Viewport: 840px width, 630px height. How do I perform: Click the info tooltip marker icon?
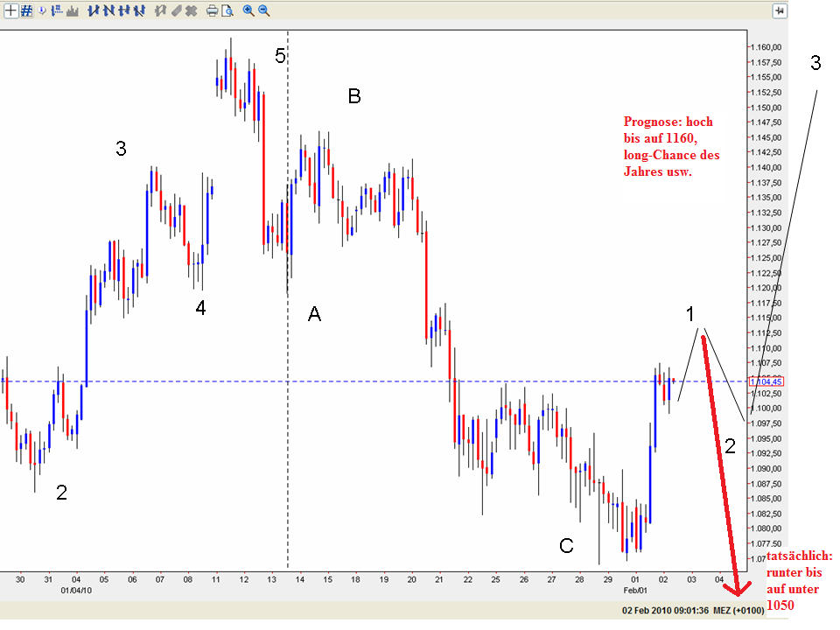pos(42,10)
